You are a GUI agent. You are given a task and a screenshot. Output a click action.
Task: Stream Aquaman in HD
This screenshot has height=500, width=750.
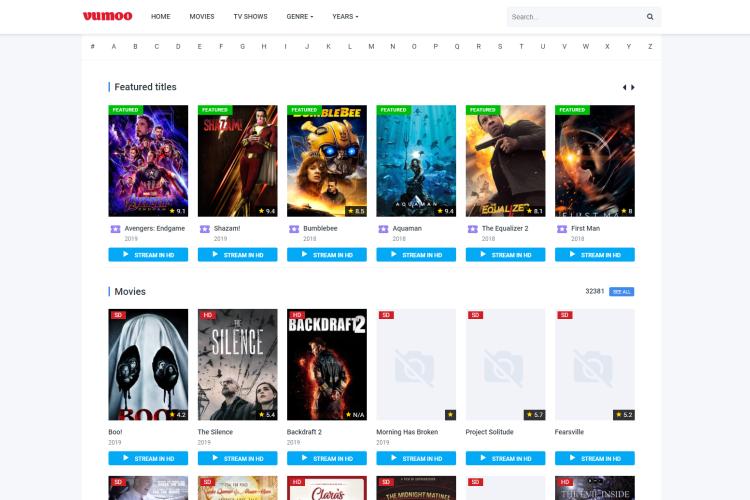(x=416, y=255)
